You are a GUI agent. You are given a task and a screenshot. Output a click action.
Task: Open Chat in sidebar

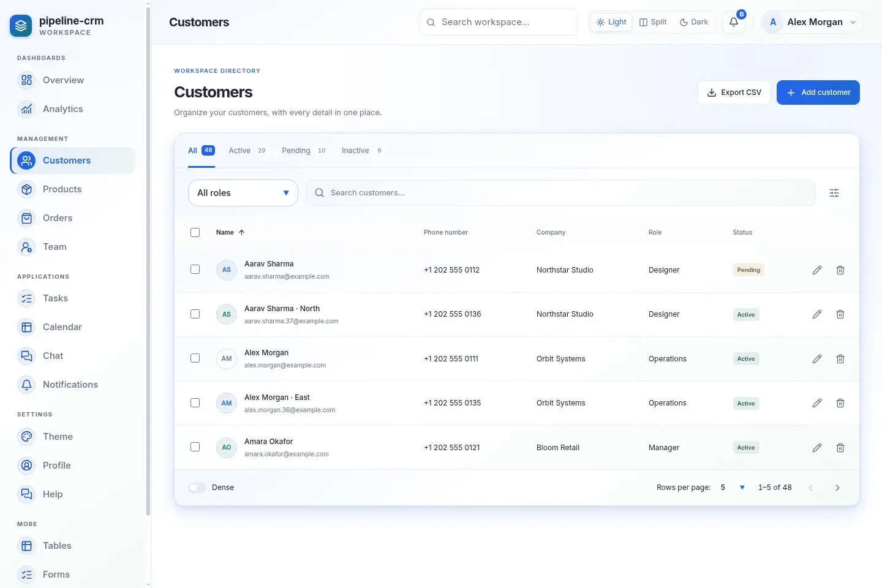pos(73,356)
